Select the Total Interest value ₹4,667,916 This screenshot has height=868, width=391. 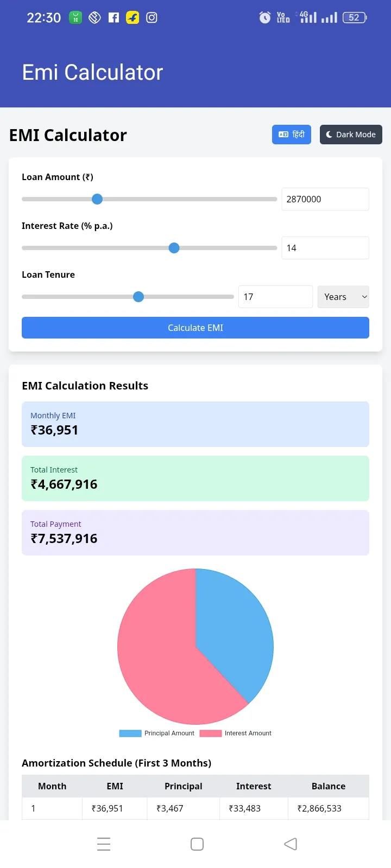pyautogui.click(x=64, y=484)
